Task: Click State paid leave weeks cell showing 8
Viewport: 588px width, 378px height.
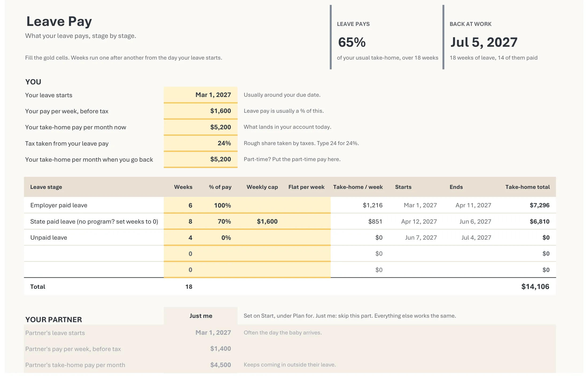Action: pos(181,221)
